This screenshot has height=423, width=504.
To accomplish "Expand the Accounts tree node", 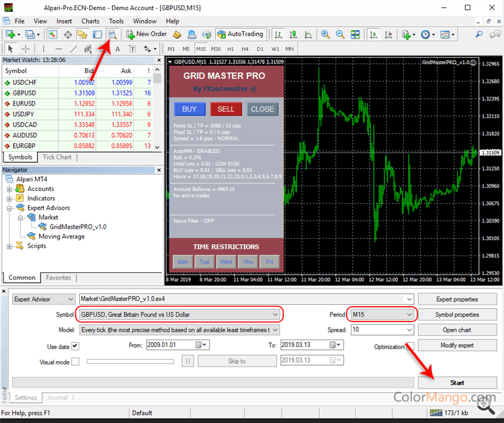I will [9, 189].
